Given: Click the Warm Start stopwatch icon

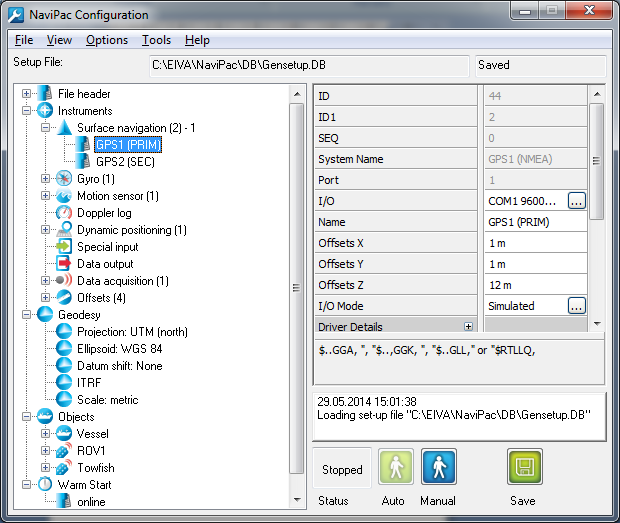Looking at the screenshot, I should 45,485.
